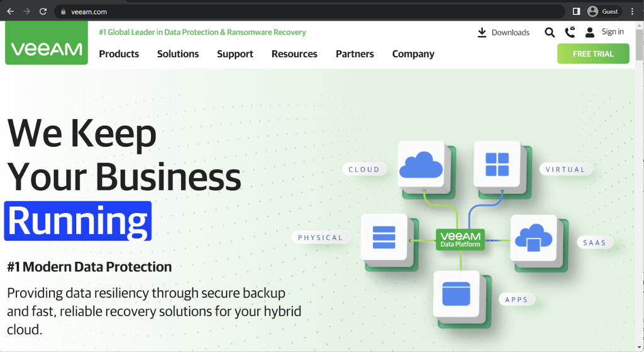This screenshot has width=644, height=352.
Task: Click the SAAS label pill
Action: (594, 242)
